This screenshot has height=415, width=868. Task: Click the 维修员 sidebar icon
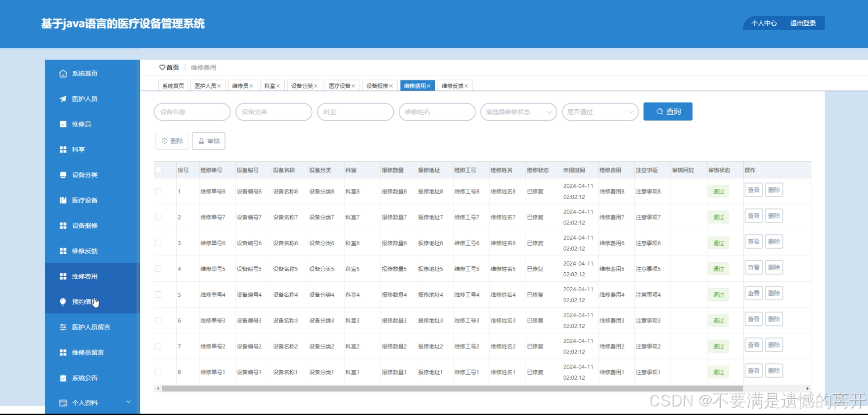click(x=63, y=124)
